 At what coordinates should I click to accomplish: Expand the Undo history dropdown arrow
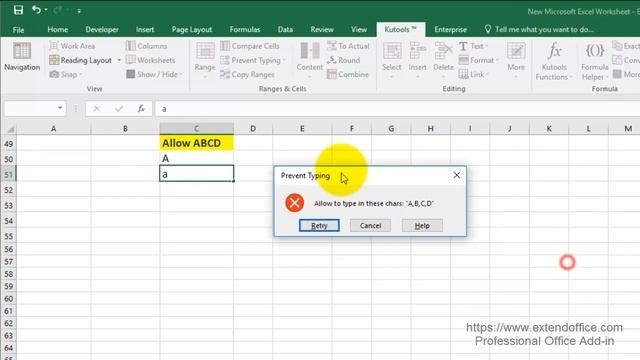pyautogui.click(x=46, y=10)
